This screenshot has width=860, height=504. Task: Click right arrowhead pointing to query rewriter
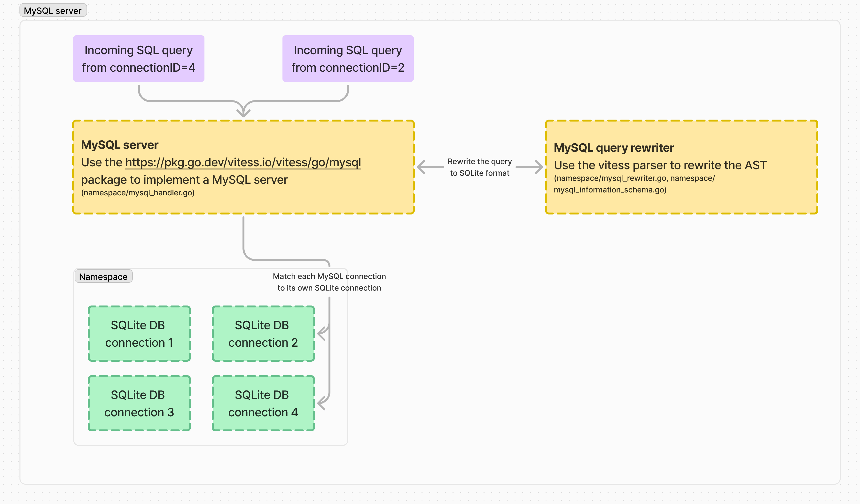click(539, 167)
